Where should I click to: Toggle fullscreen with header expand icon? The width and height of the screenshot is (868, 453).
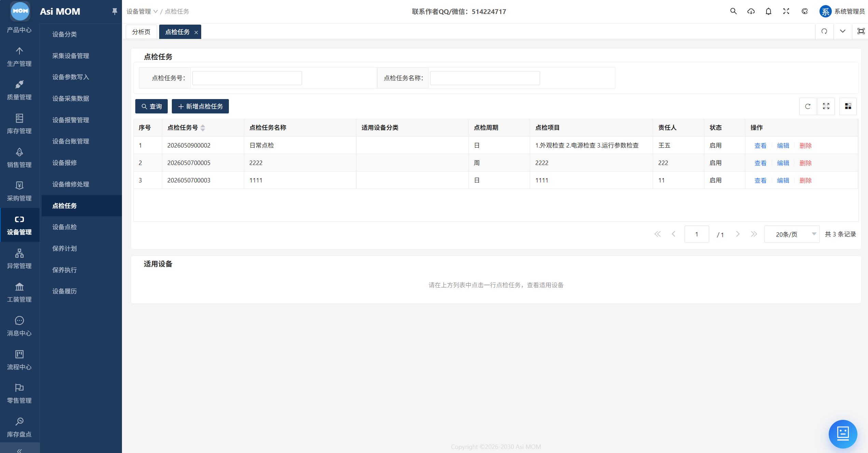(786, 11)
